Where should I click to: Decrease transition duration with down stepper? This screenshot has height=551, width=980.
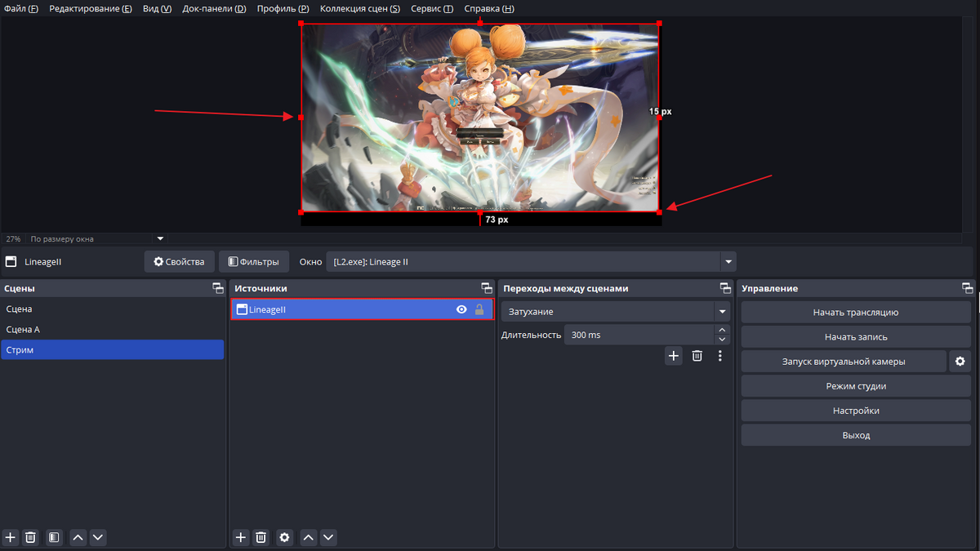tap(722, 340)
